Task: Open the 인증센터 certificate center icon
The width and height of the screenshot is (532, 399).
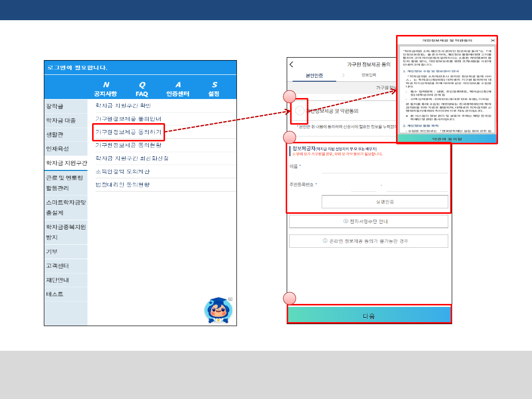Action: (x=178, y=89)
